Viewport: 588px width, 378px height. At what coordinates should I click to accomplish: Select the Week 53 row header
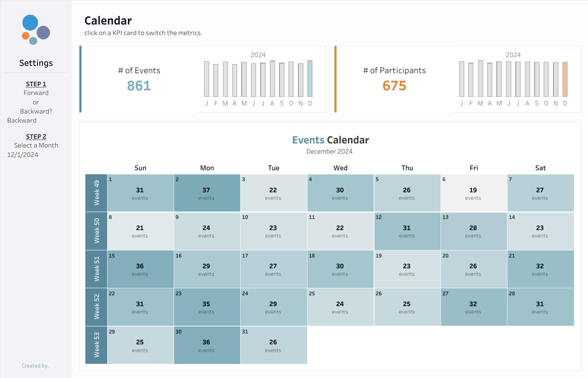click(x=96, y=345)
